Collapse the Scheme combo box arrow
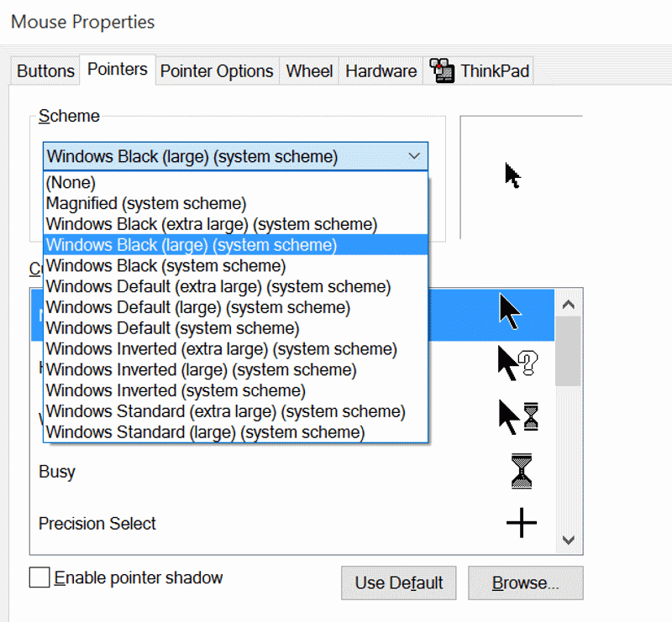 point(414,156)
